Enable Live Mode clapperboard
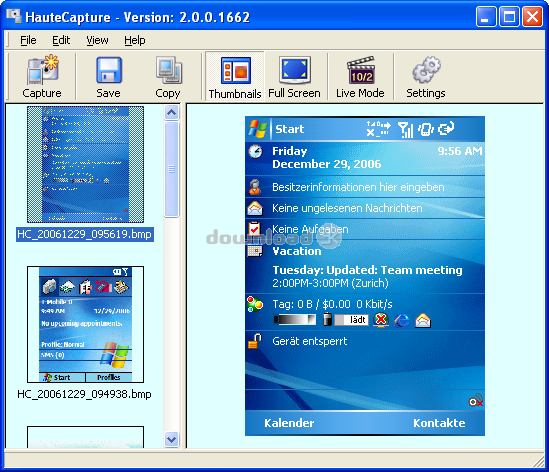The height and width of the screenshot is (472, 549). [x=360, y=76]
